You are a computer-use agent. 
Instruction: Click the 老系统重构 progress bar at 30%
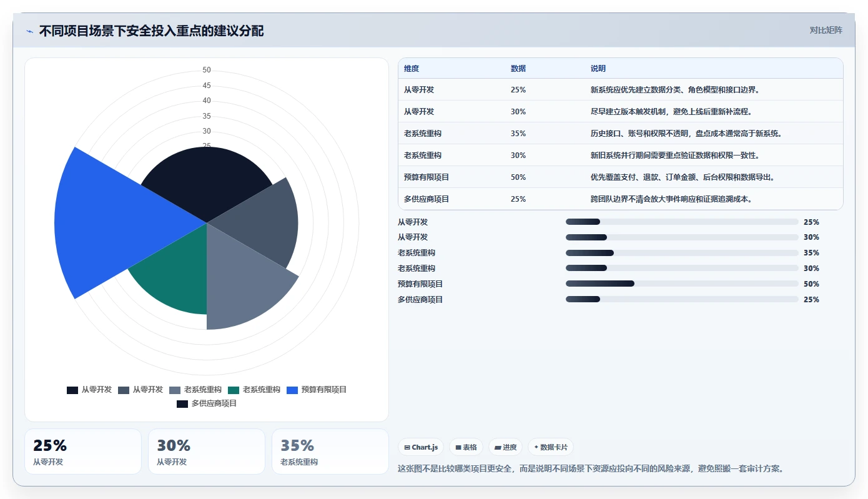click(682, 269)
